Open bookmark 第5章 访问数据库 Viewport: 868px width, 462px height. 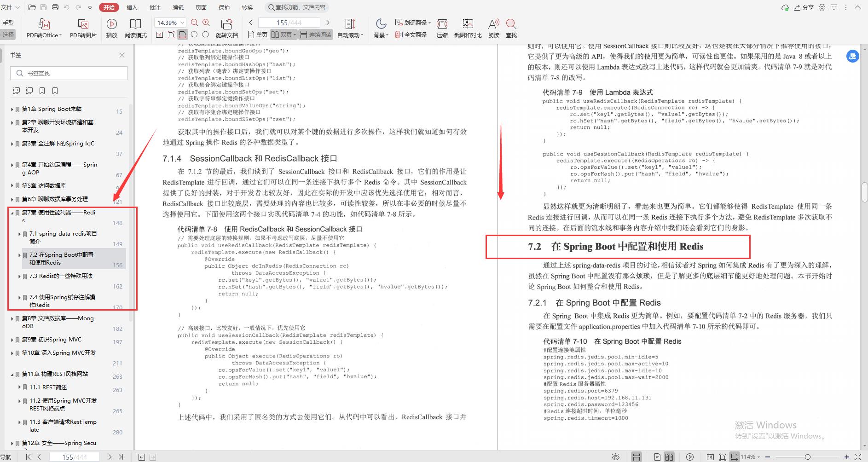44,186
